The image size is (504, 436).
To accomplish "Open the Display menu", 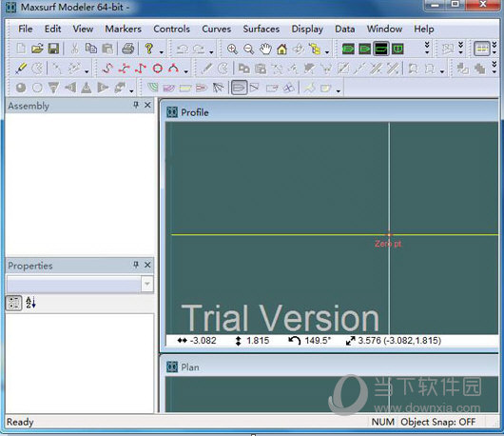I will tap(307, 29).
